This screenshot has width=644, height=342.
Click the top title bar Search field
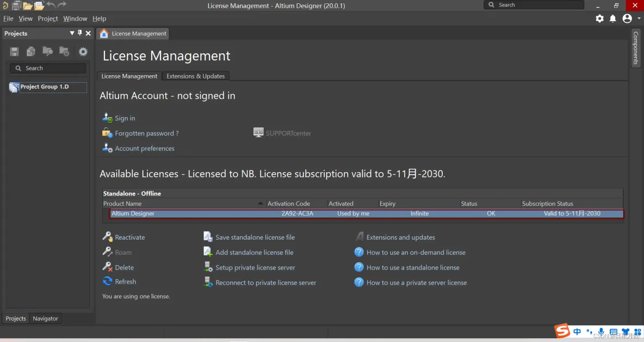(x=534, y=5)
